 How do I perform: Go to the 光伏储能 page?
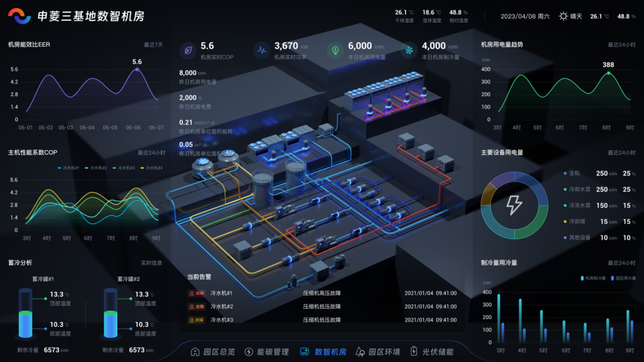point(431,352)
